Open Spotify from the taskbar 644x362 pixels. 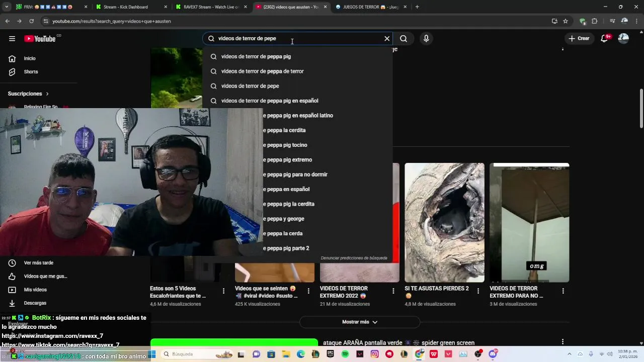pyautogui.click(x=345, y=354)
